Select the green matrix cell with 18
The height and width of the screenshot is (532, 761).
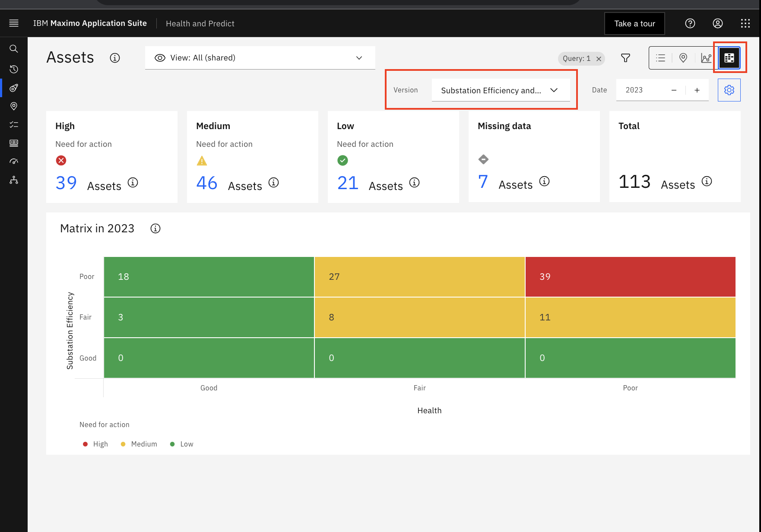click(x=209, y=277)
